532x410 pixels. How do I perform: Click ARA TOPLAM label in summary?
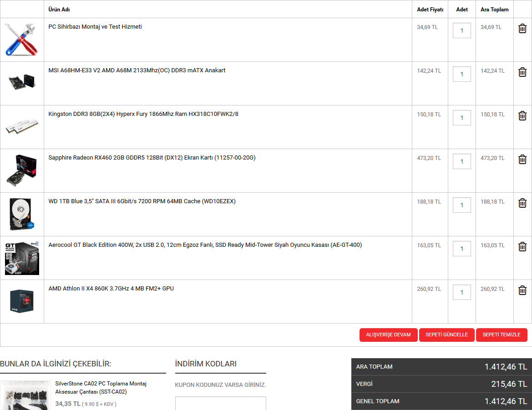[x=374, y=367]
